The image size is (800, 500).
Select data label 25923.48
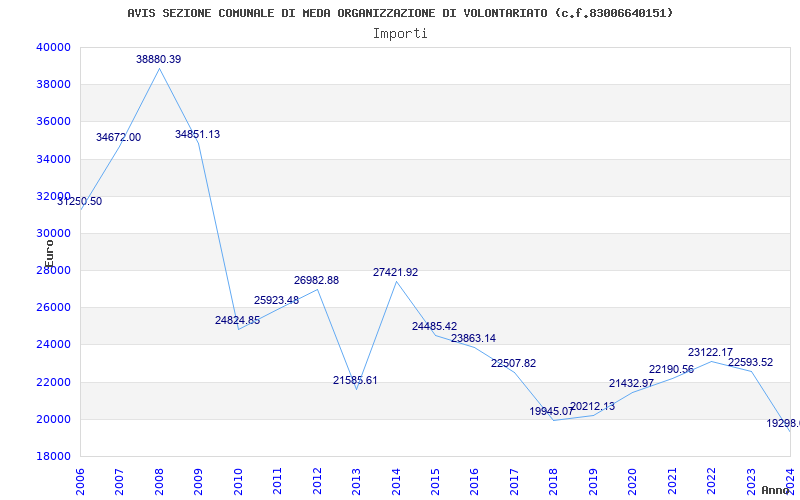[x=277, y=301]
